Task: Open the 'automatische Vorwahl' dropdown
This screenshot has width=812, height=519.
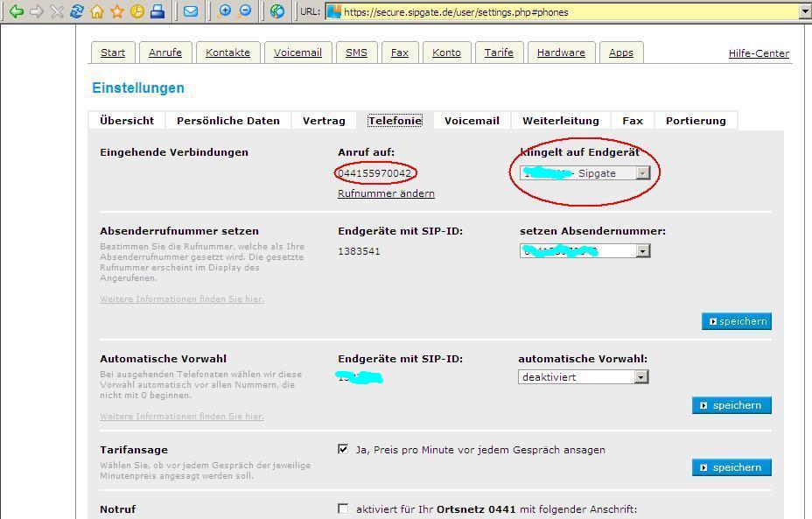Action: (x=640, y=377)
